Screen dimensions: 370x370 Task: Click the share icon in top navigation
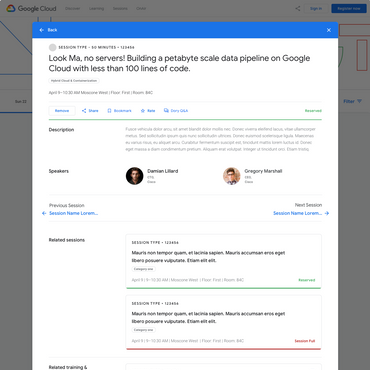[298, 8]
